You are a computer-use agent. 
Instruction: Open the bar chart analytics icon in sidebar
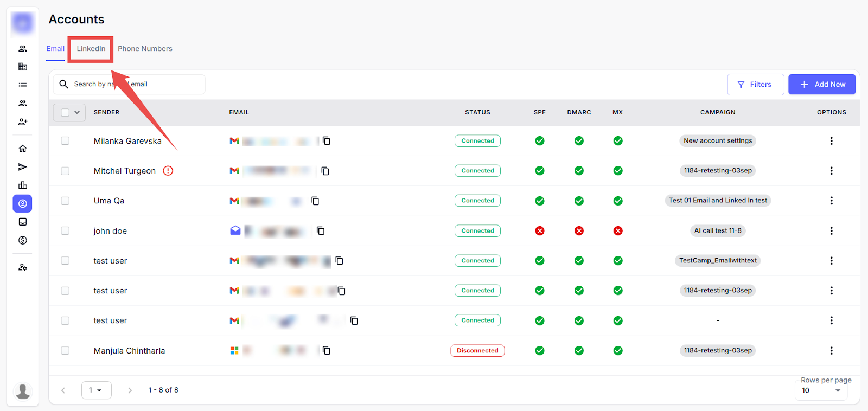pos(23,185)
